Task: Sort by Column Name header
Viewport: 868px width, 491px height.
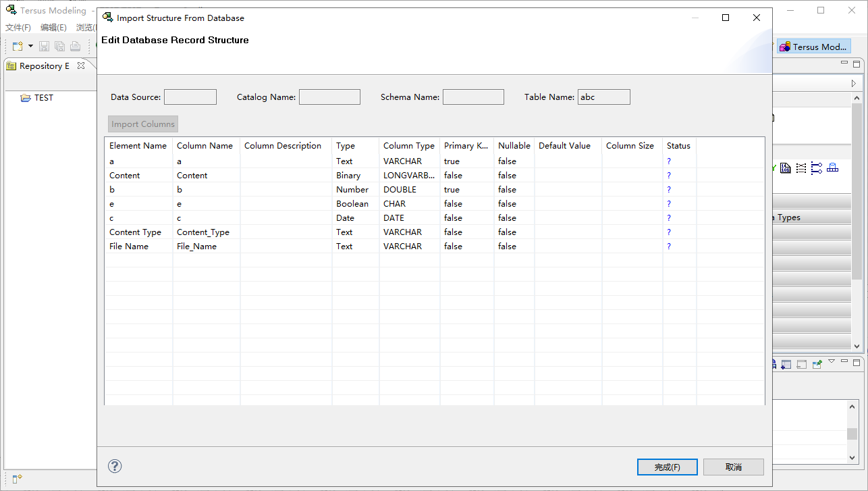Action: (206, 146)
